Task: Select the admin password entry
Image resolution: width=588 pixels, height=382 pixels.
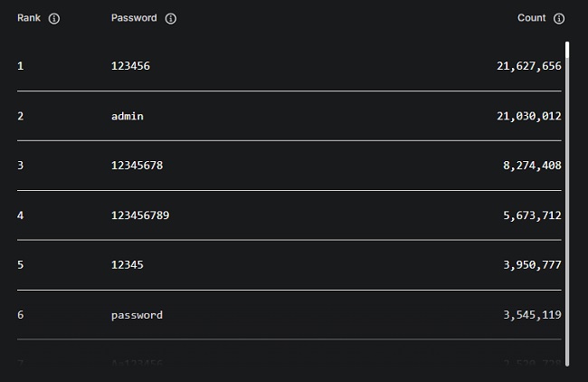Action: point(128,116)
